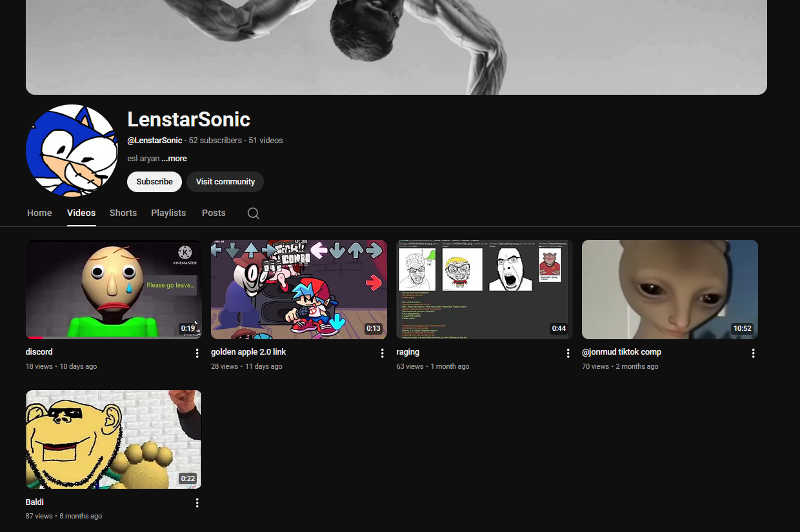Open three-dot menu for 'golden apple 2.0 link'
Image resolution: width=800 pixels, height=532 pixels.
click(x=383, y=353)
